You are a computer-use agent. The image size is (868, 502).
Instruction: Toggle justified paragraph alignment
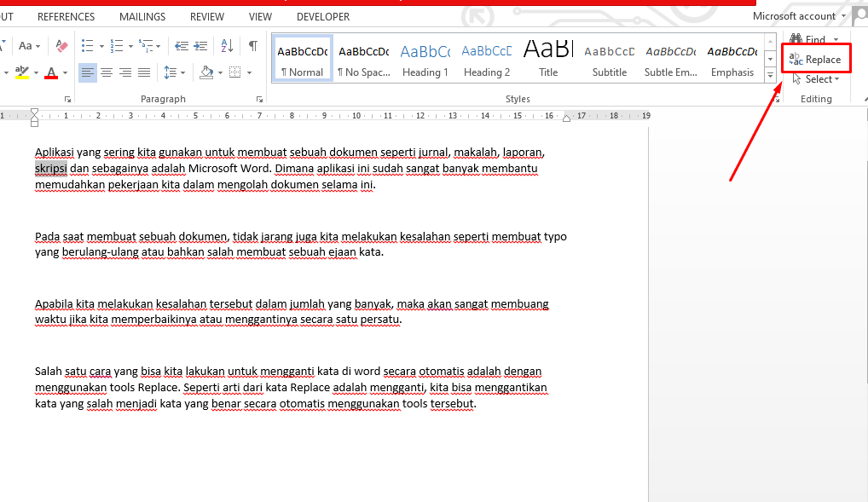point(142,72)
